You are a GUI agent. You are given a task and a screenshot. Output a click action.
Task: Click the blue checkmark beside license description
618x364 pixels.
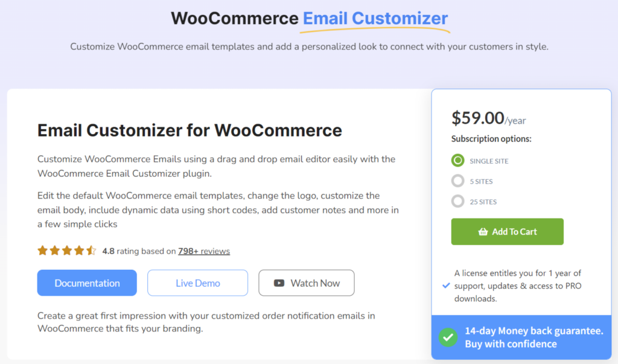point(445,287)
